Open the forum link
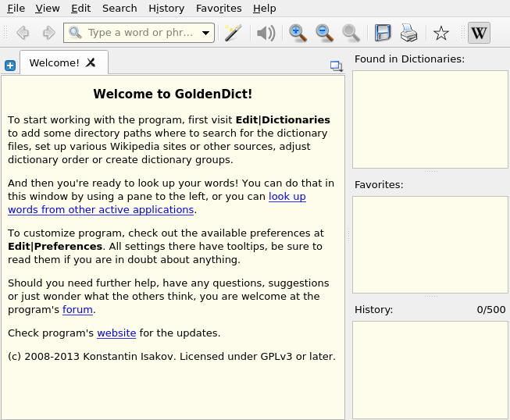The image size is (510, 420). coord(78,309)
